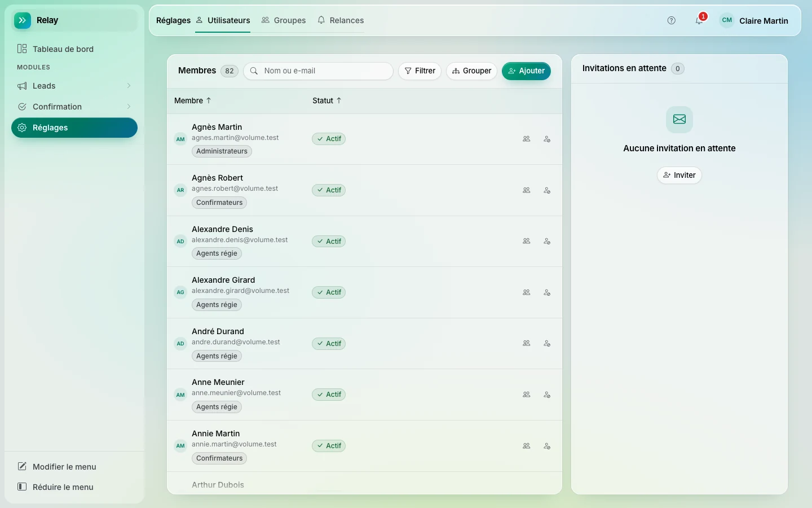
Task: Expand the Confirmation module chevron
Action: pos(129,107)
